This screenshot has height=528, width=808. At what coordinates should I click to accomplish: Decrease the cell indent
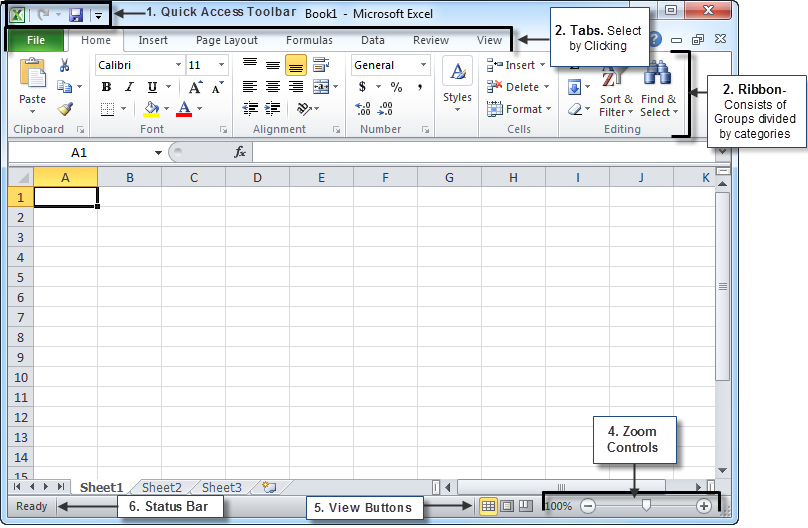(x=250, y=108)
